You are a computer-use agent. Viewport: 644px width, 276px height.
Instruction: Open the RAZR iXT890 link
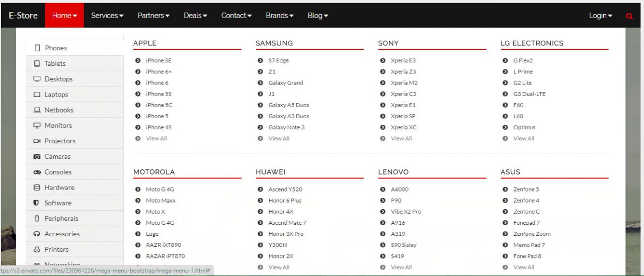[x=164, y=245]
